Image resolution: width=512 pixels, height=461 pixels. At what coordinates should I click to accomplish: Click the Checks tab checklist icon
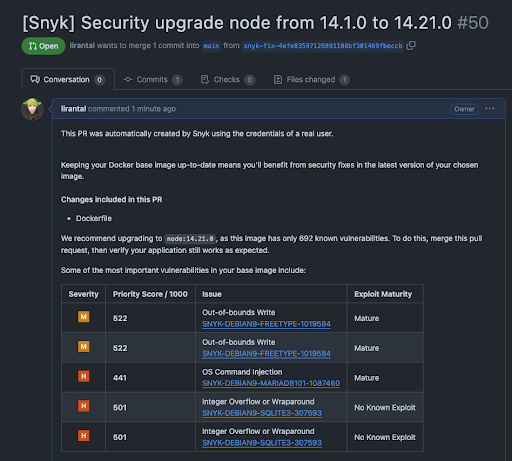click(205, 79)
